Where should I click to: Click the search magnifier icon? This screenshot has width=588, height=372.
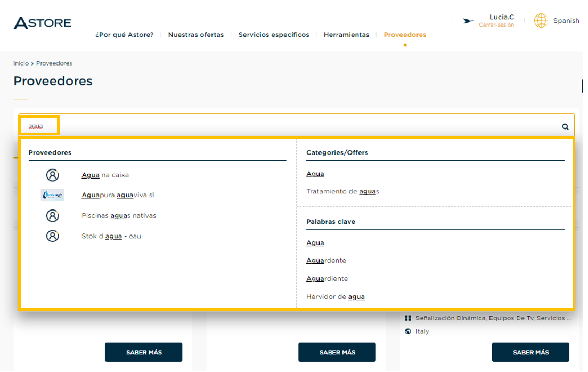pyautogui.click(x=565, y=127)
